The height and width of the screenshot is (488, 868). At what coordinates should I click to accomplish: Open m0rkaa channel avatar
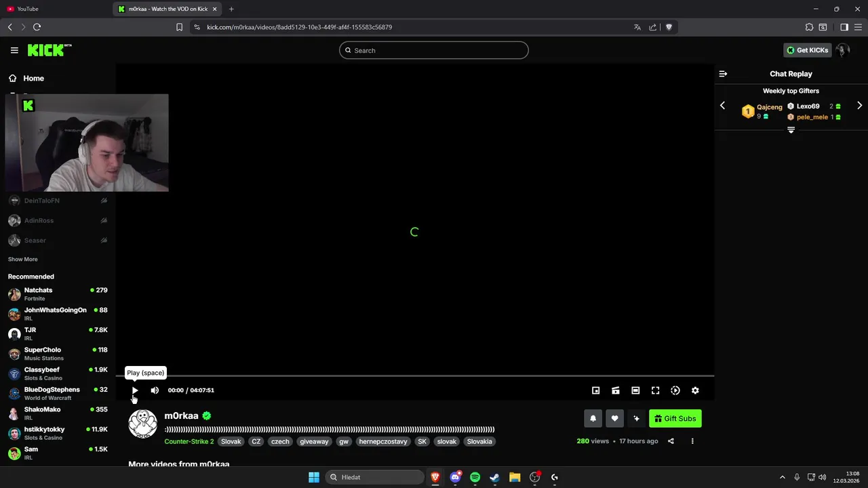142,424
